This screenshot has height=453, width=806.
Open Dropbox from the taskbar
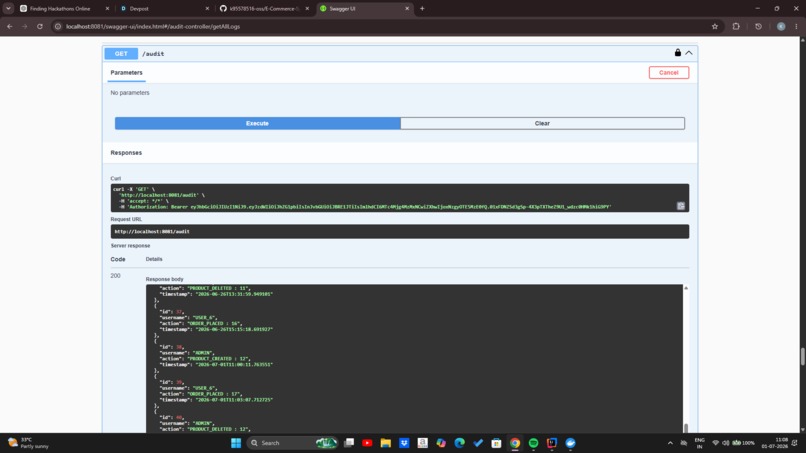click(x=404, y=443)
